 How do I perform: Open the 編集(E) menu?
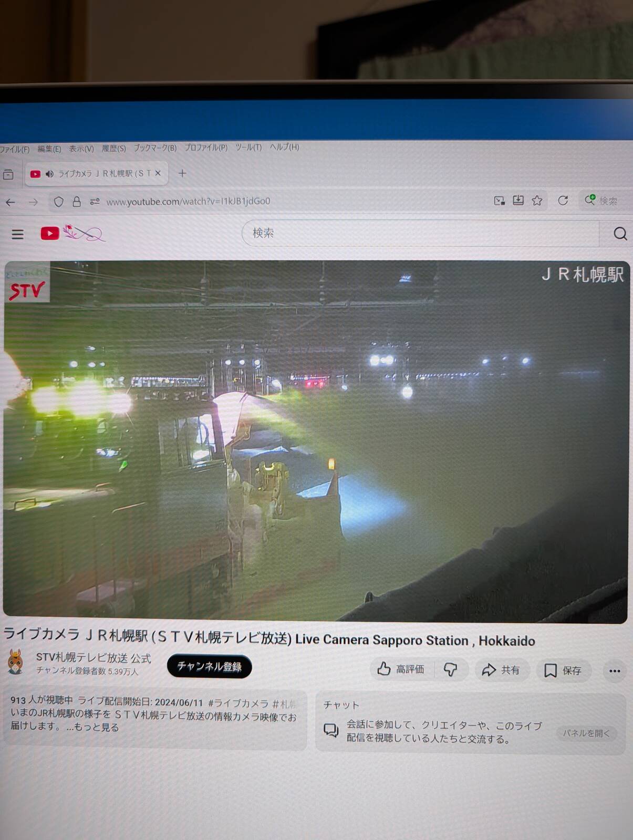49,149
